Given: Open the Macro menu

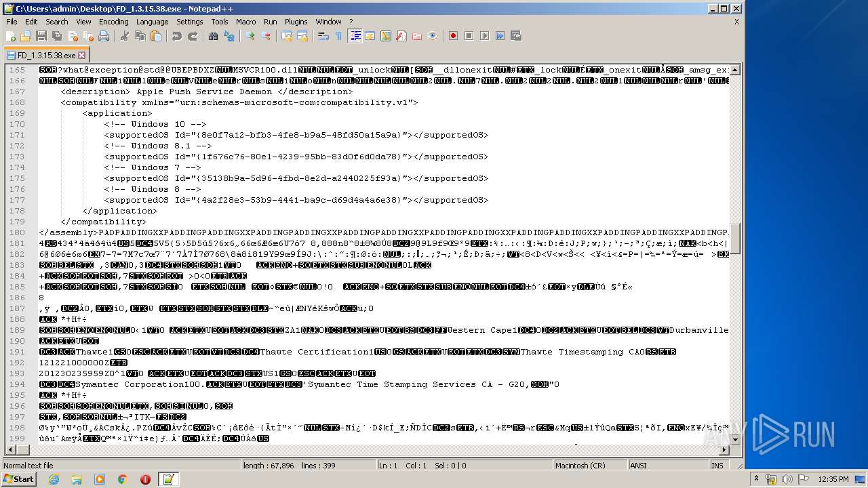Looking at the screenshot, I should [246, 22].
